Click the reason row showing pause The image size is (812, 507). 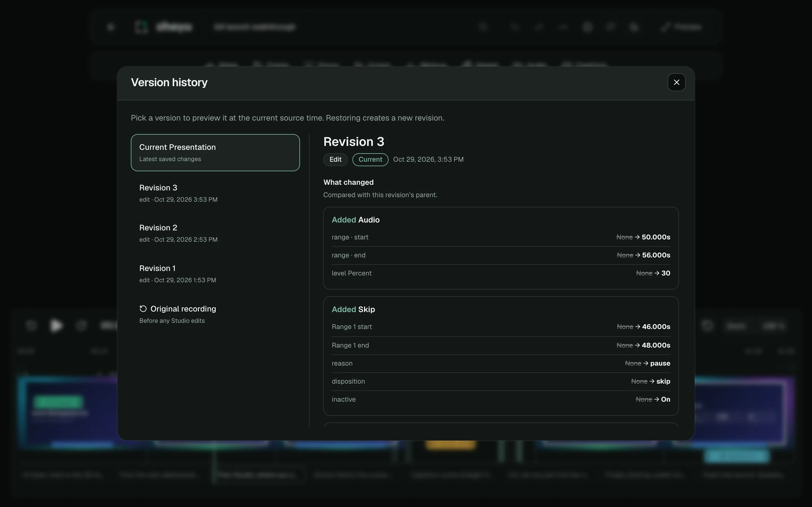(x=501, y=363)
